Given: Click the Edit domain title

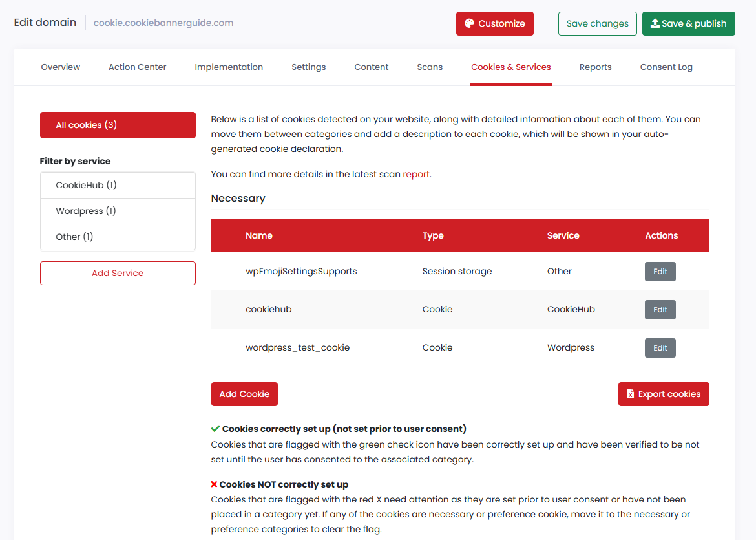Looking at the screenshot, I should click(x=45, y=22).
